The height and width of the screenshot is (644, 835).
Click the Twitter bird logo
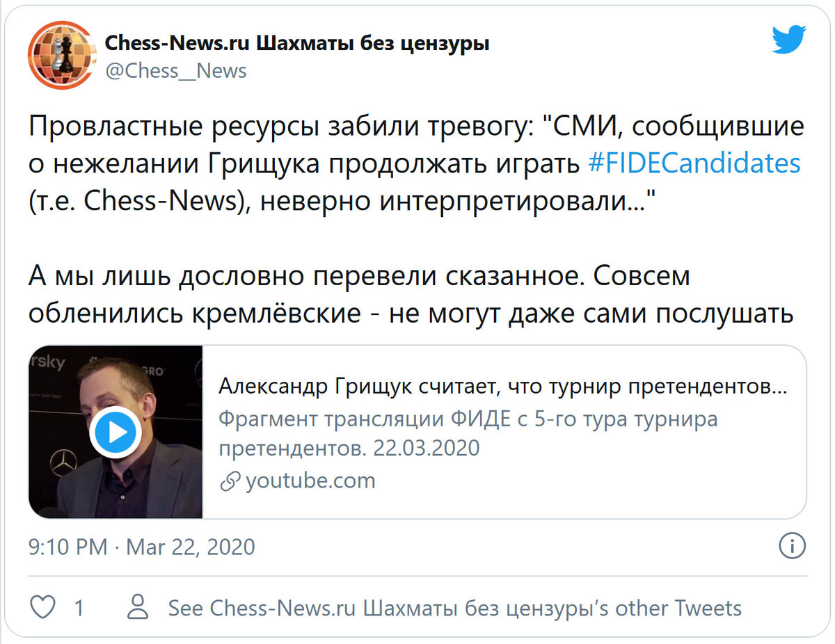(789, 40)
